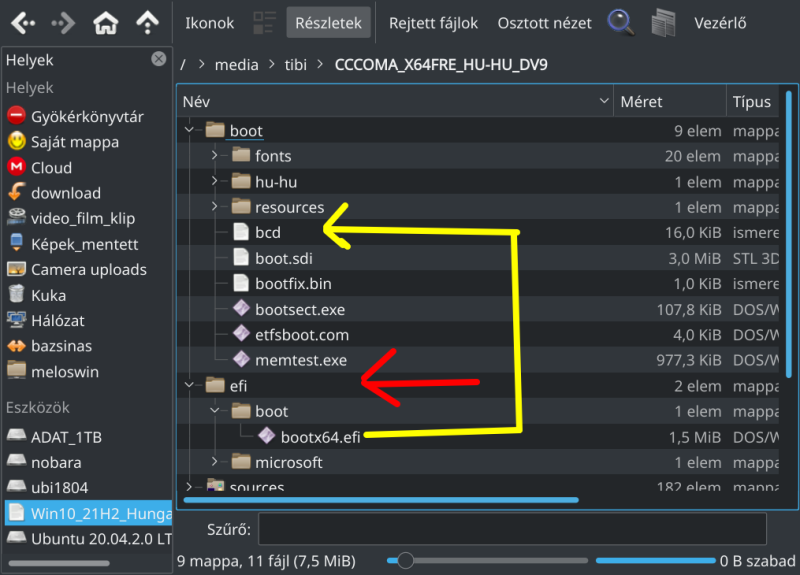Viewport: 800px width, 575px height.
Task: Open the home folder icon
Action: point(106,23)
